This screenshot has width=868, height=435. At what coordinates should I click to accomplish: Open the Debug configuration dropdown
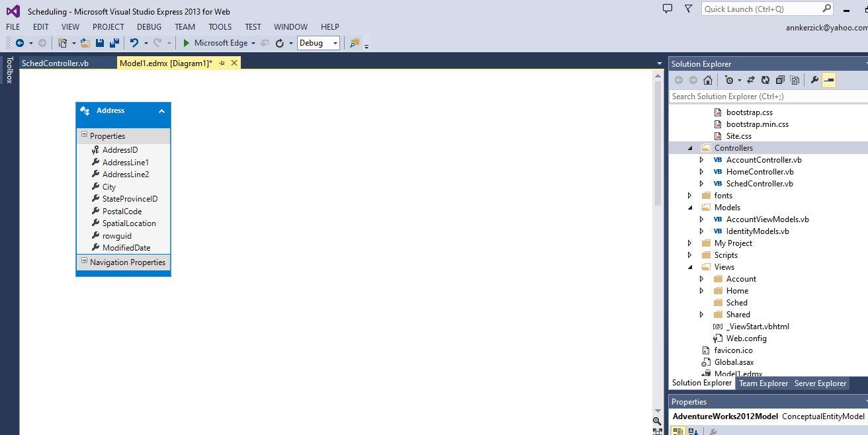[334, 42]
